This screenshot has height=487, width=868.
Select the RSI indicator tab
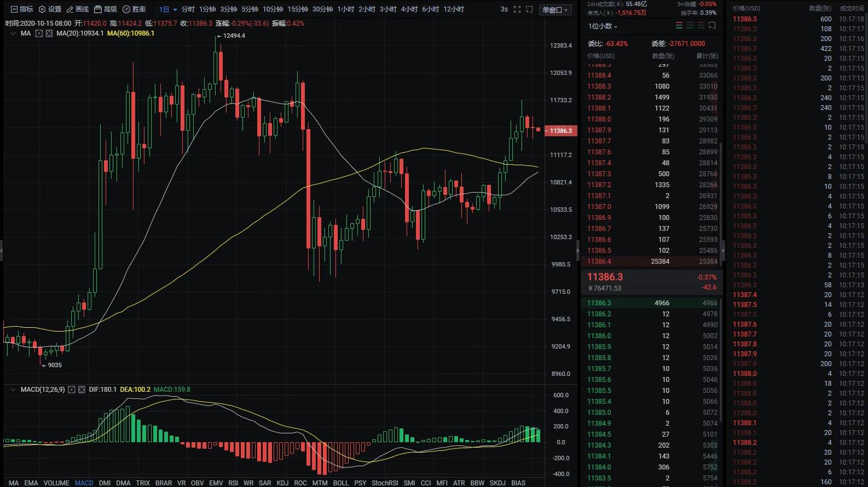pos(233,483)
